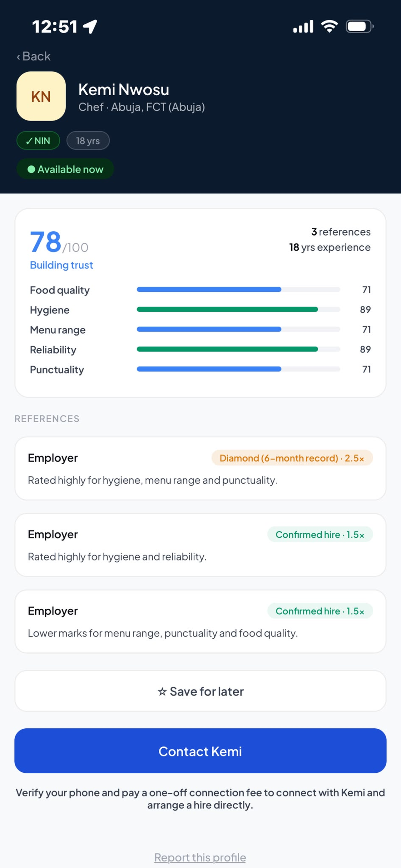401x868 pixels.
Task: Tap the Diamond 2.5x badge
Action: [x=292, y=458]
